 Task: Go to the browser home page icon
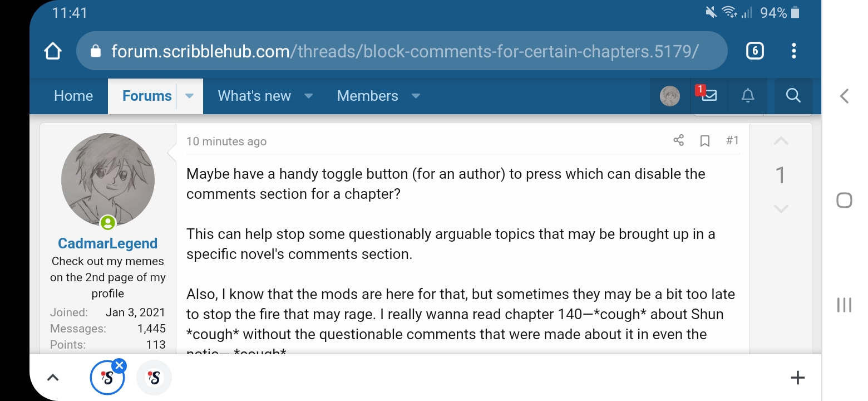[x=53, y=51]
